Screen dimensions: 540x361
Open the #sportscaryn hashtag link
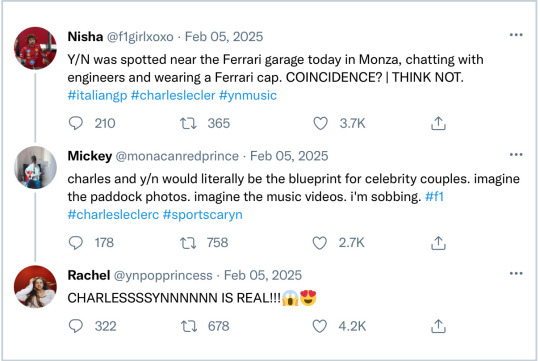click(202, 215)
